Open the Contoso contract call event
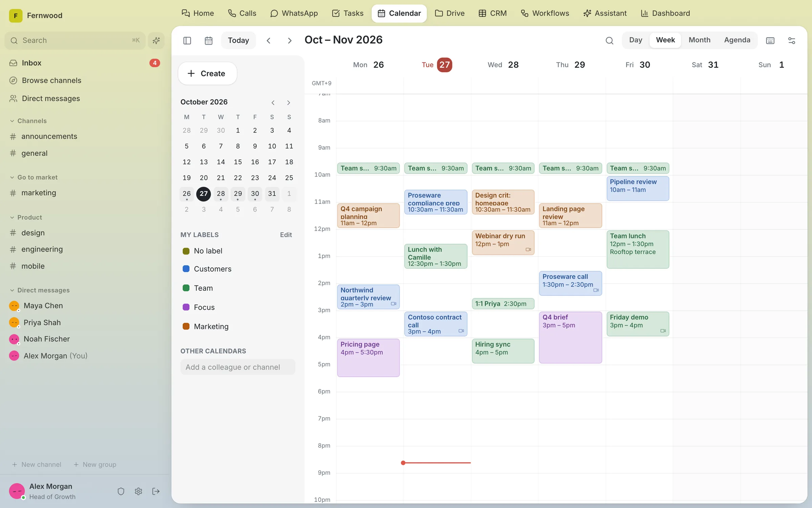 pyautogui.click(x=436, y=324)
